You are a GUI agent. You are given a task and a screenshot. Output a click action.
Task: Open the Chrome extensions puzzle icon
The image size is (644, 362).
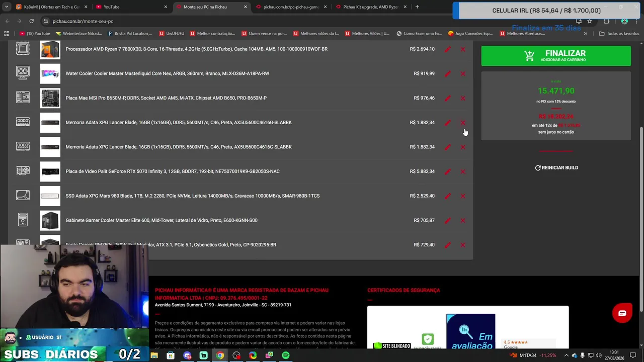click(x=606, y=21)
